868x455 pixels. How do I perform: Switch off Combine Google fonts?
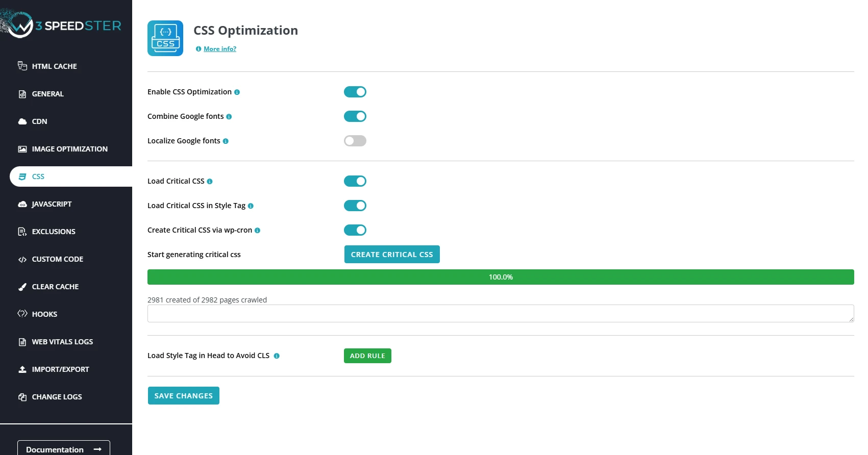[x=355, y=116]
